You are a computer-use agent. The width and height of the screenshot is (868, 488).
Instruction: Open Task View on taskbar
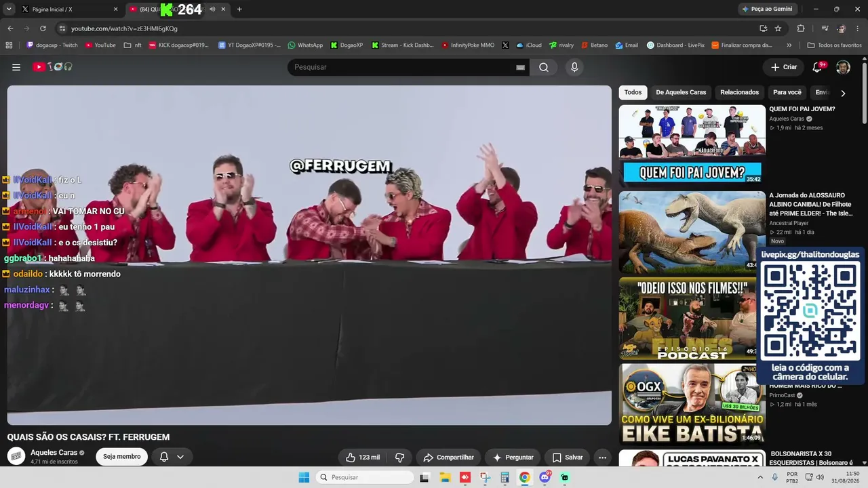tap(425, 477)
